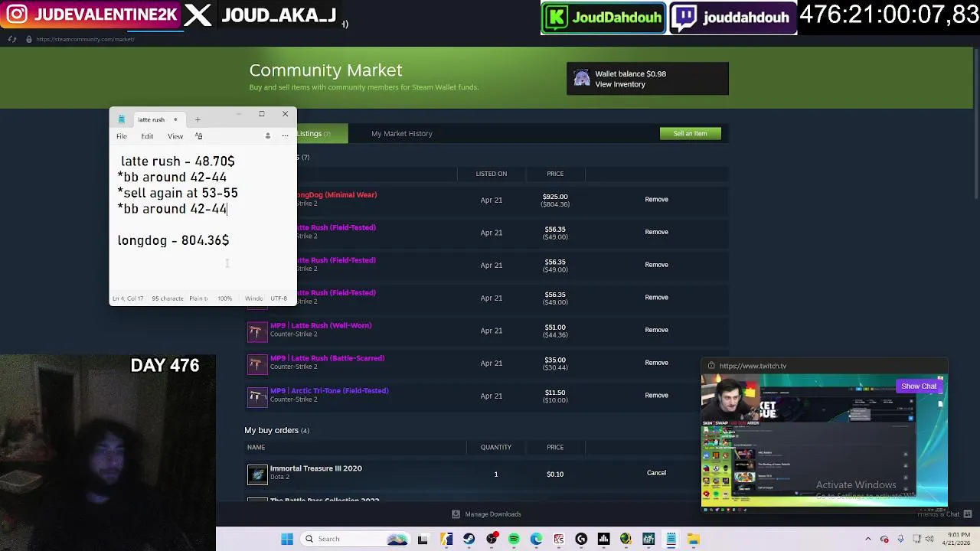Remove the LongDog (Minimal Wear) listing

coord(656,199)
